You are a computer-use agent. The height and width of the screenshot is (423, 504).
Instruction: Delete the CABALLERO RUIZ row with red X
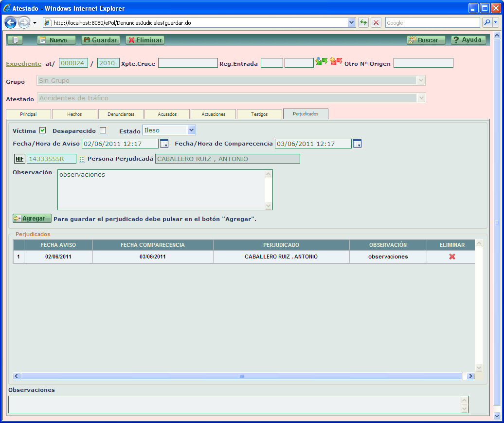452,257
